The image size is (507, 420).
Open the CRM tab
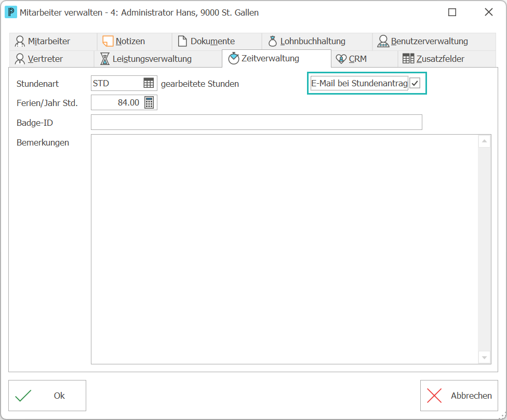[x=365, y=59]
